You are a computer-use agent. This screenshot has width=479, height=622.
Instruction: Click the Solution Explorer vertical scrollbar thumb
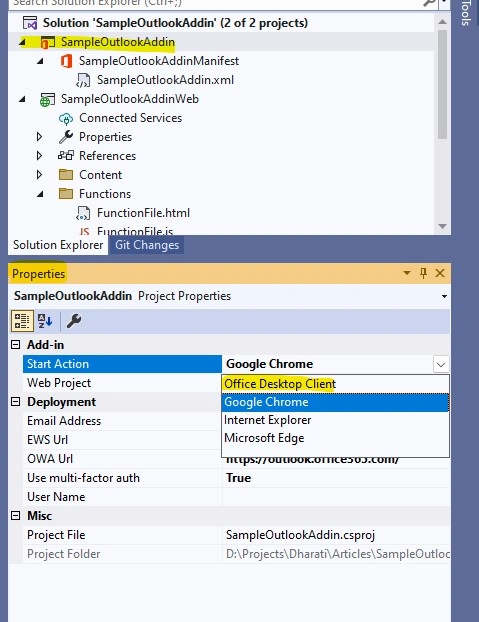[x=443, y=84]
